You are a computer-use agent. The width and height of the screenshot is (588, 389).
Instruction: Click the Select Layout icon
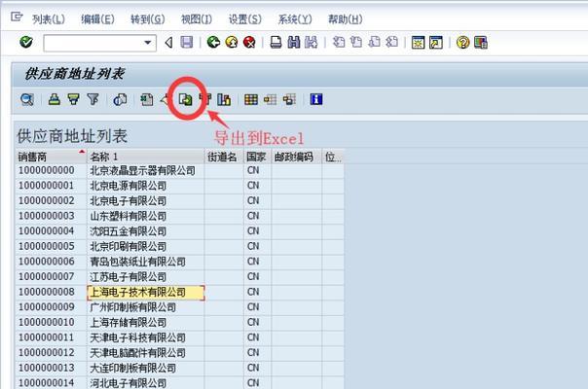pyautogui.click(x=270, y=100)
